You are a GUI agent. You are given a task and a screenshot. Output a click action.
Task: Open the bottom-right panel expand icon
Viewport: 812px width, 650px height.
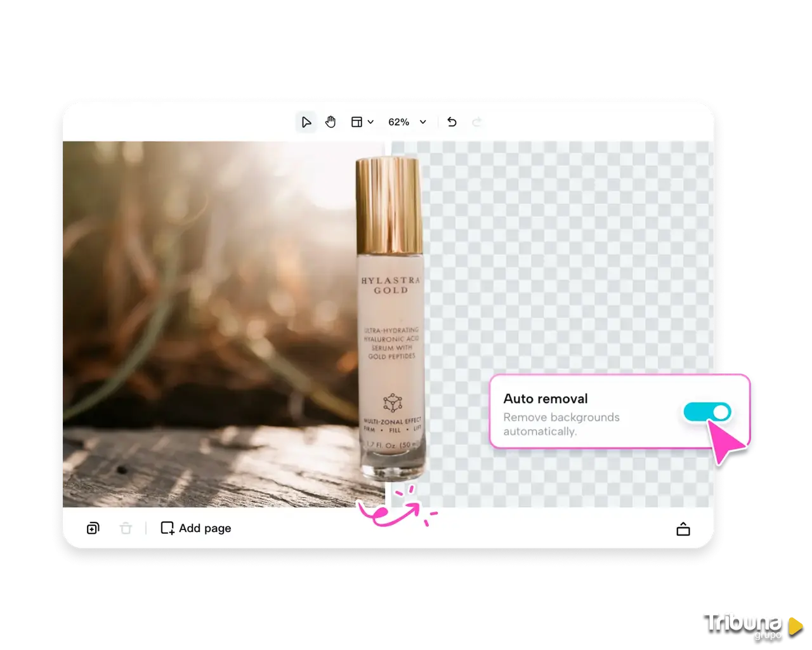pos(683,529)
